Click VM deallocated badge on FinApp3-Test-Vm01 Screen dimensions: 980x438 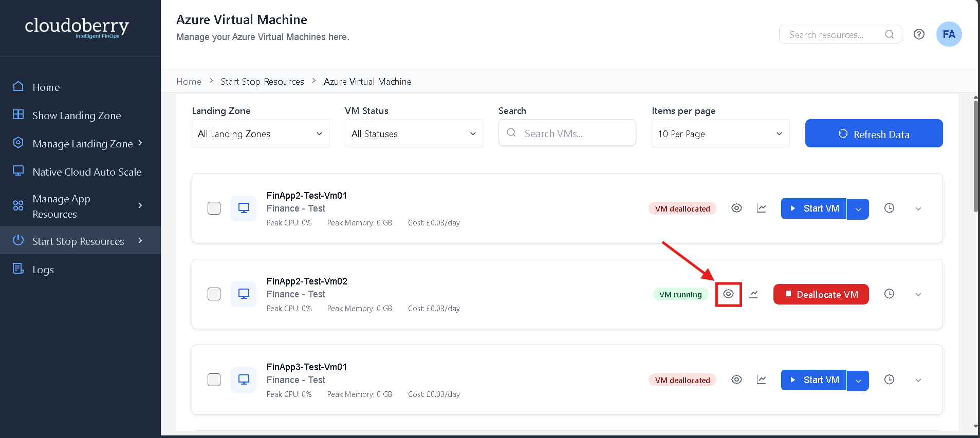(682, 380)
